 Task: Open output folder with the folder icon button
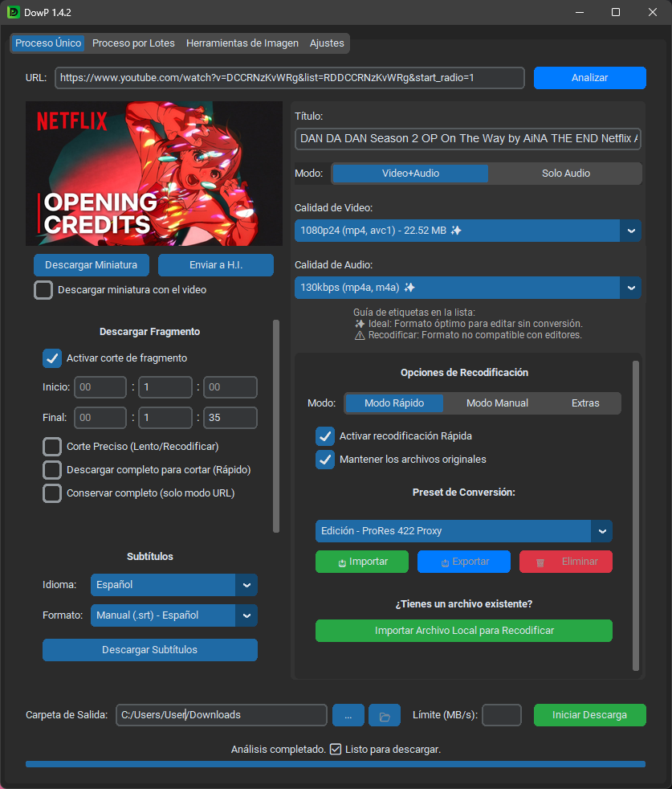tap(385, 715)
